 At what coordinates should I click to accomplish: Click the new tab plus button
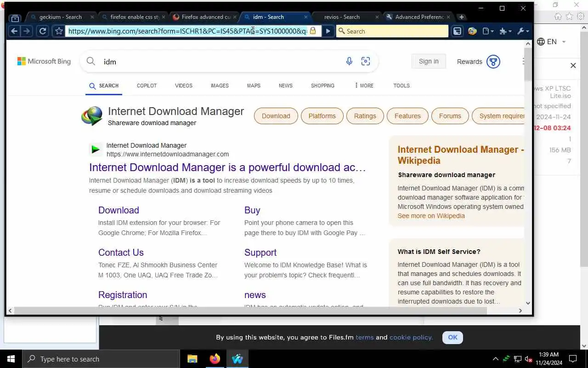[x=462, y=17]
